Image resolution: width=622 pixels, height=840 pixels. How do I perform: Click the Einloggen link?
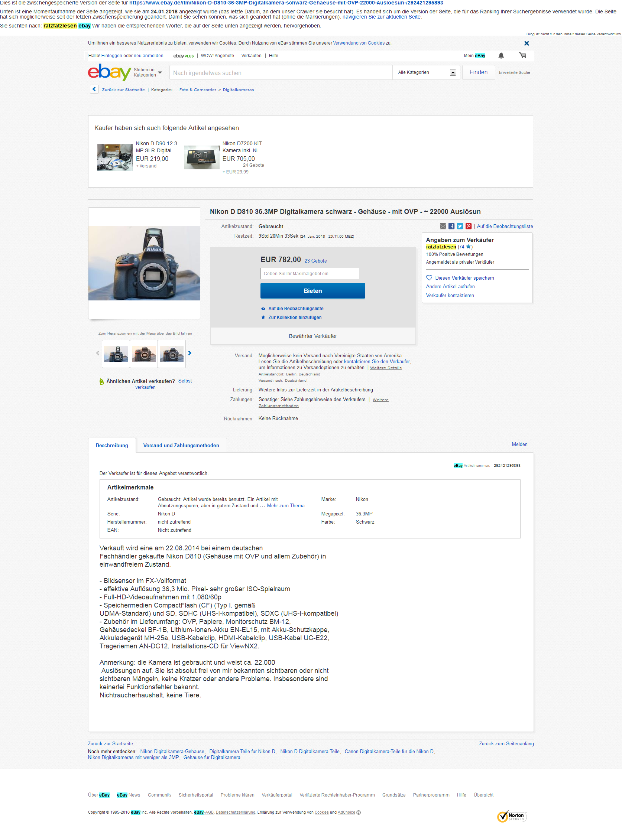[x=112, y=56]
